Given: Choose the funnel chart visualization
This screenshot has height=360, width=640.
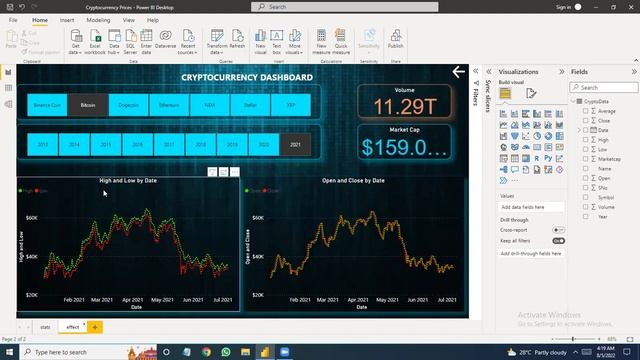Looking at the screenshot, I should coord(514,136).
